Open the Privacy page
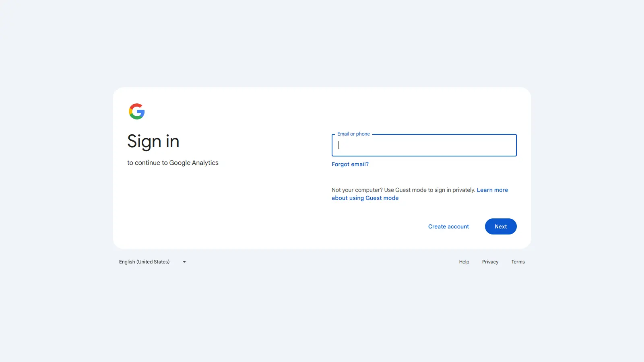644x362 pixels. [490, 261]
